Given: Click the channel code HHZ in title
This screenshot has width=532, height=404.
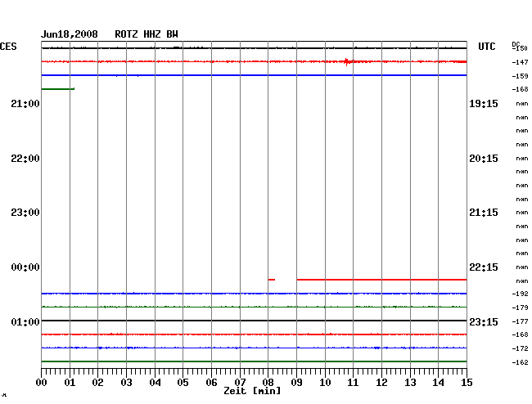Looking at the screenshot, I should tap(152, 34).
